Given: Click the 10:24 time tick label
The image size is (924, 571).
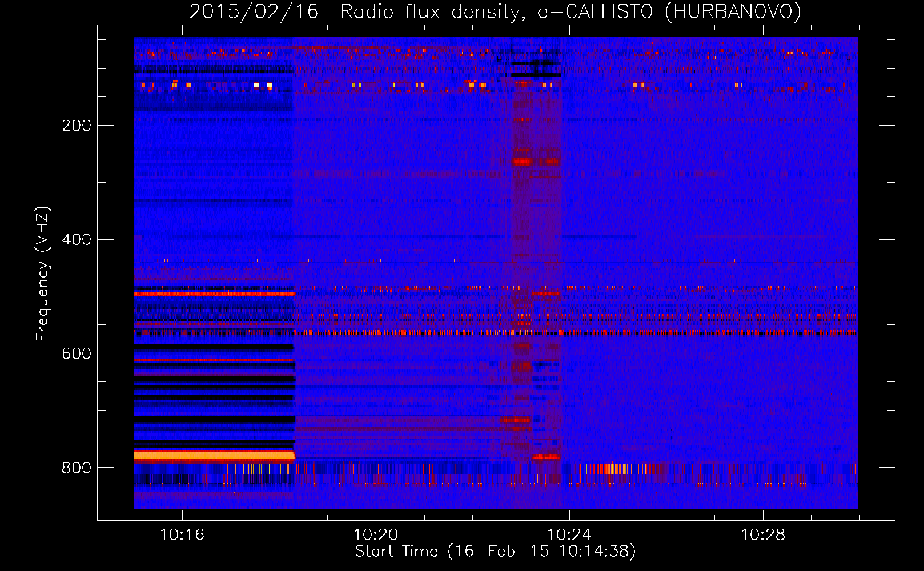Looking at the screenshot, I should coord(569,535).
